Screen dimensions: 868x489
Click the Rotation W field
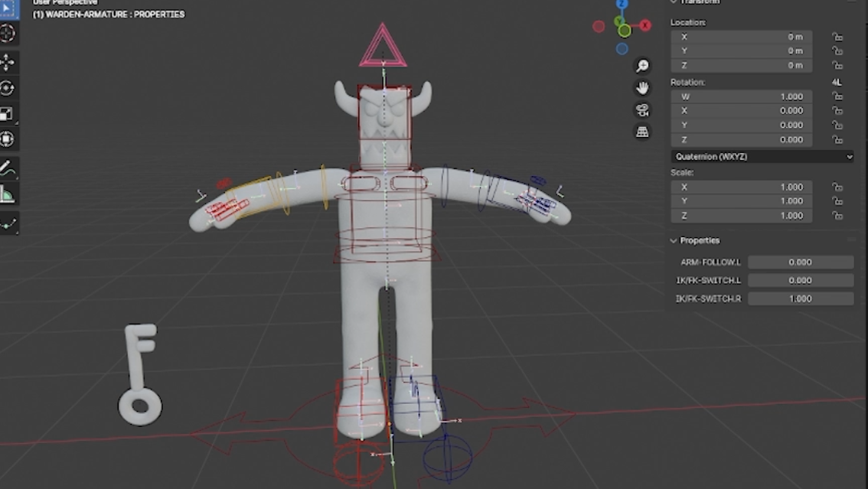point(741,96)
